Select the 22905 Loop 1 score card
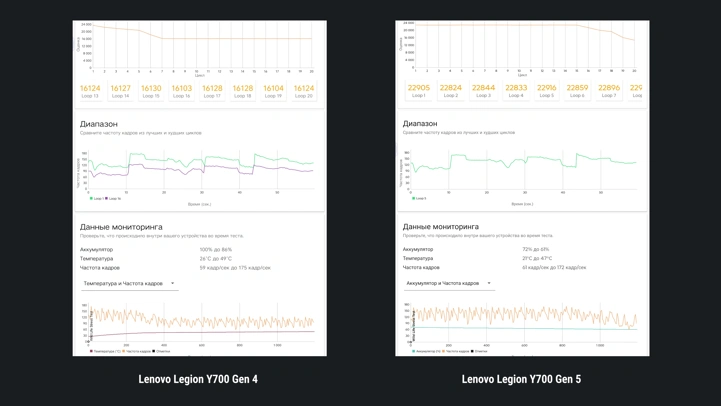 pyautogui.click(x=418, y=91)
